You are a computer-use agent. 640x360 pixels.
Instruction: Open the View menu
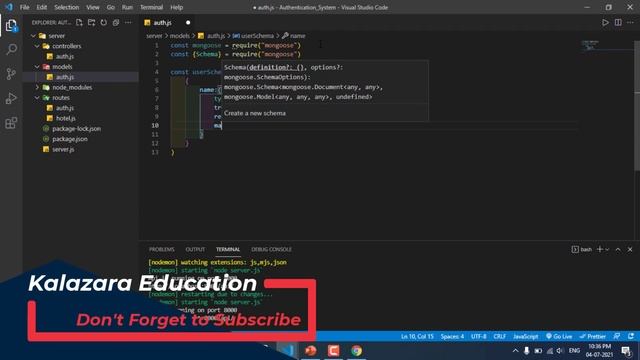(x=93, y=7)
